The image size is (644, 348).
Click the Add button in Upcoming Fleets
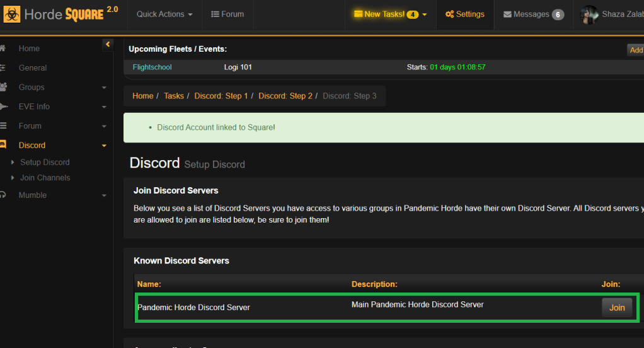(x=636, y=50)
